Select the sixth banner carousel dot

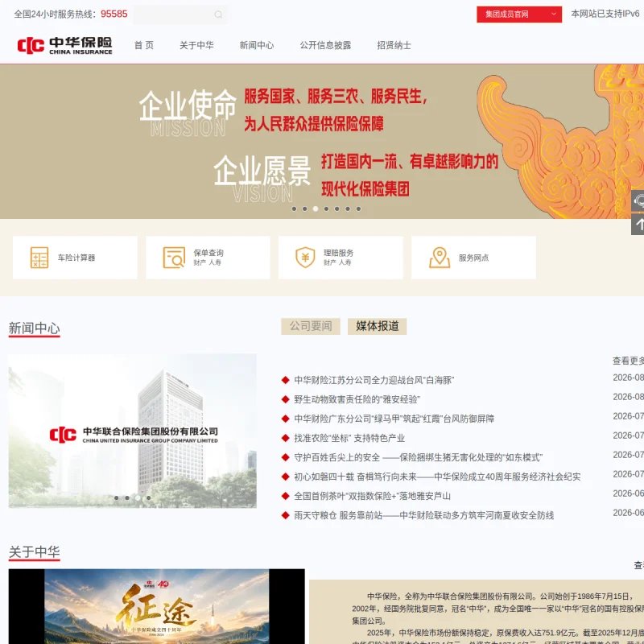[x=348, y=208]
